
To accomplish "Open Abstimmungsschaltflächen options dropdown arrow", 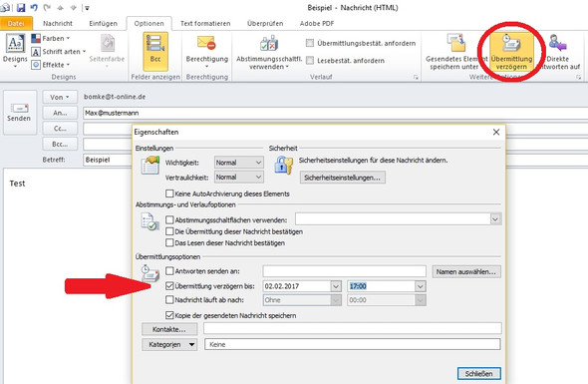I will coord(495,218).
